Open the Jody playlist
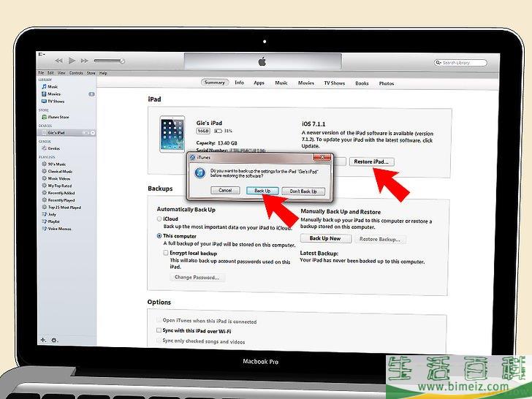The width and height of the screenshot is (532, 399). tap(49, 214)
